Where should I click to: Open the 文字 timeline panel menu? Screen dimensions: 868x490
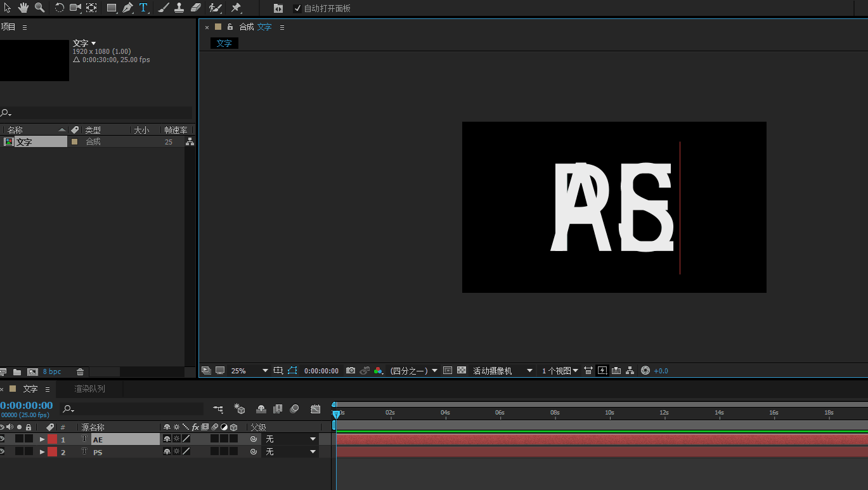coord(48,389)
